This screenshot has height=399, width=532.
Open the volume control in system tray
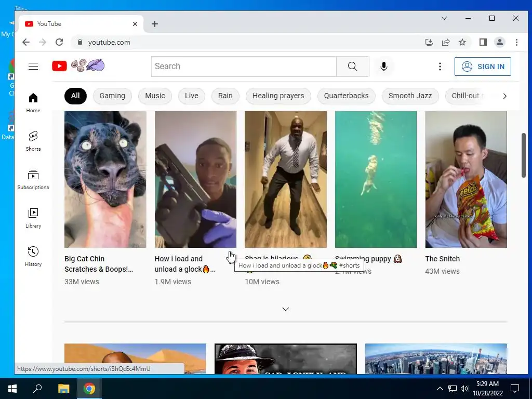464,389
